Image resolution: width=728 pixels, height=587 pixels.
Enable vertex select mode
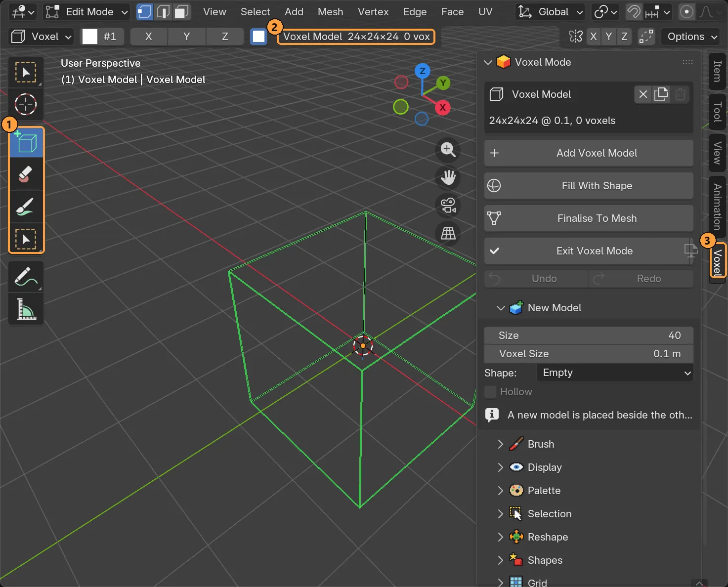145,12
